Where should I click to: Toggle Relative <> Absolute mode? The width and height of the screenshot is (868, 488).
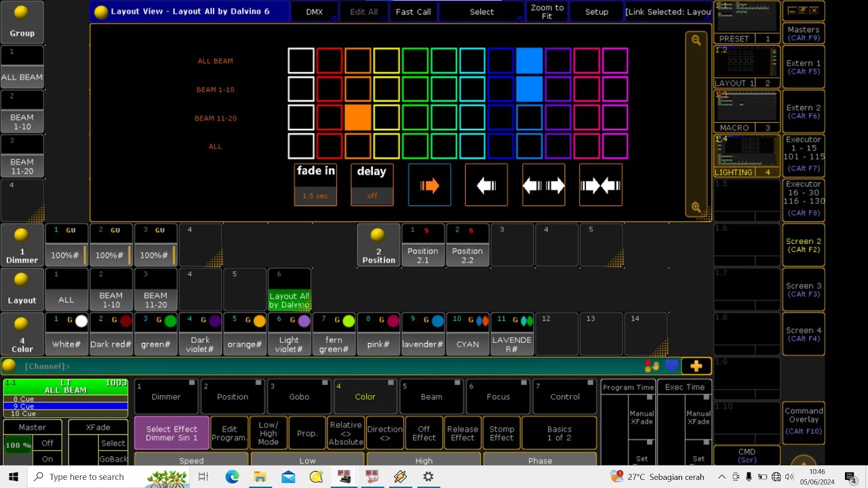click(x=346, y=433)
